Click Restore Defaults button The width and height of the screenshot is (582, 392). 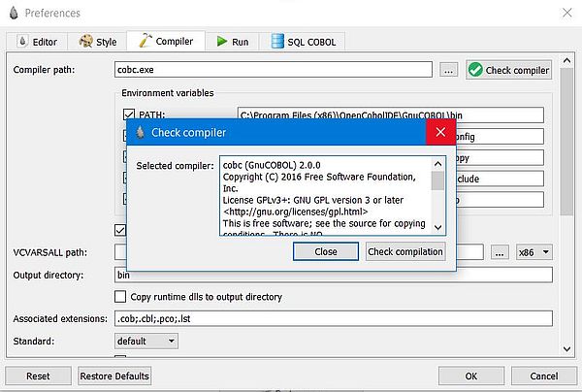(114, 376)
